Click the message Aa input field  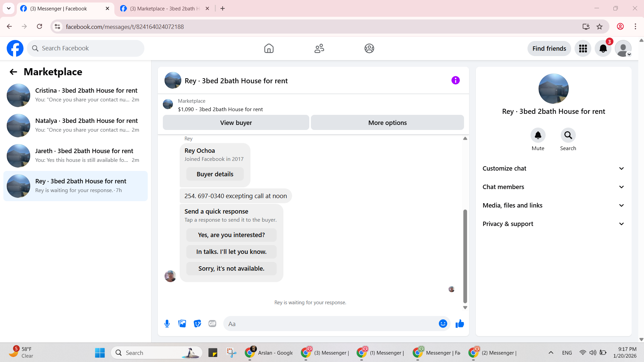tap(331, 324)
